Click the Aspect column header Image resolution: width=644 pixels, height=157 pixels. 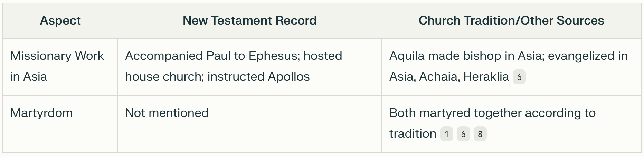(x=60, y=21)
